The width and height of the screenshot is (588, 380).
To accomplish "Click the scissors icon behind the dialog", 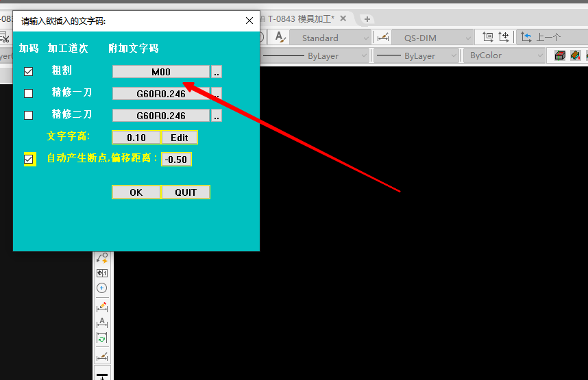I will (5, 38).
